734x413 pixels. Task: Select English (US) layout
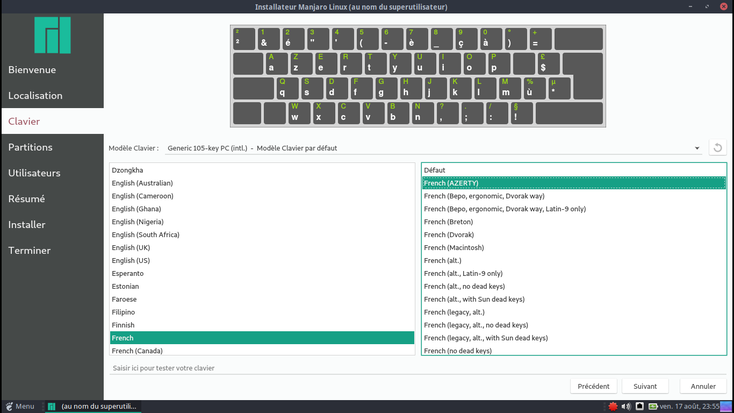(x=262, y=260)
